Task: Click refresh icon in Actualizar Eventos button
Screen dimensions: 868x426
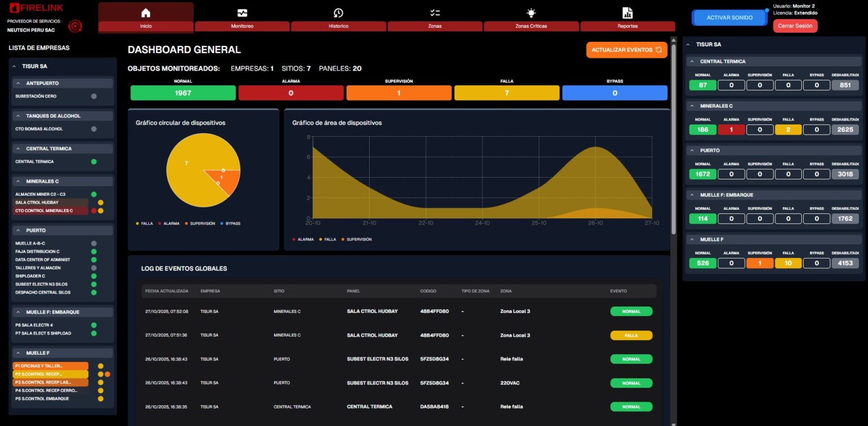Action: pos(658,50)
